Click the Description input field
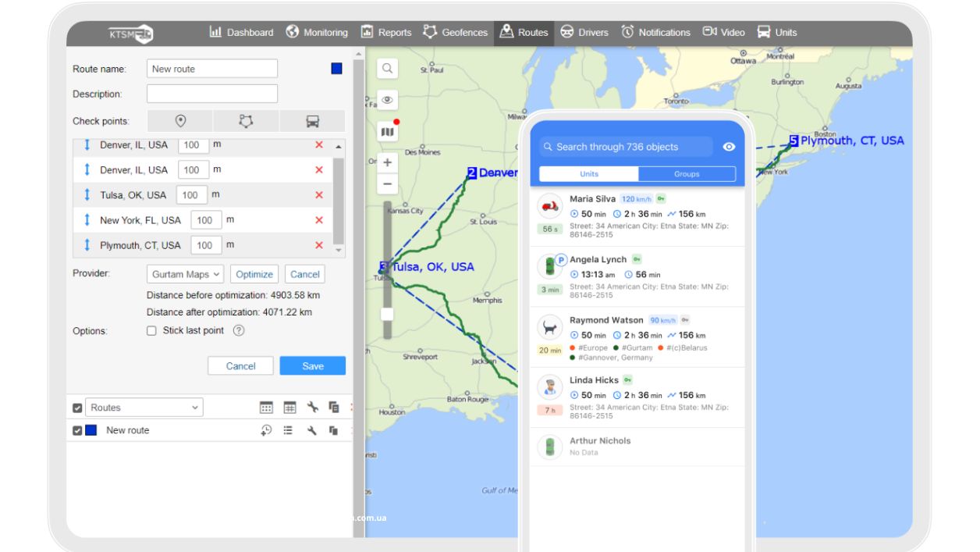Viewport: 980px width, 552px height. pos(212,94)
